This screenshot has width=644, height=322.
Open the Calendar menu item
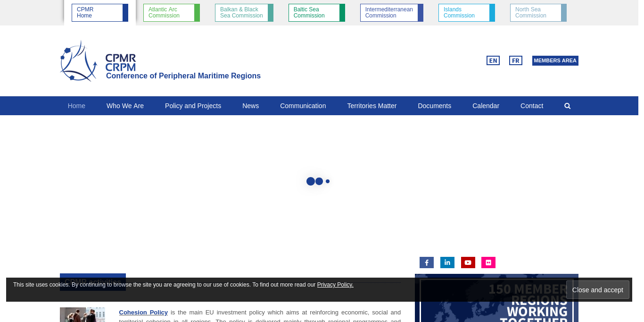[x=486, y=106]
